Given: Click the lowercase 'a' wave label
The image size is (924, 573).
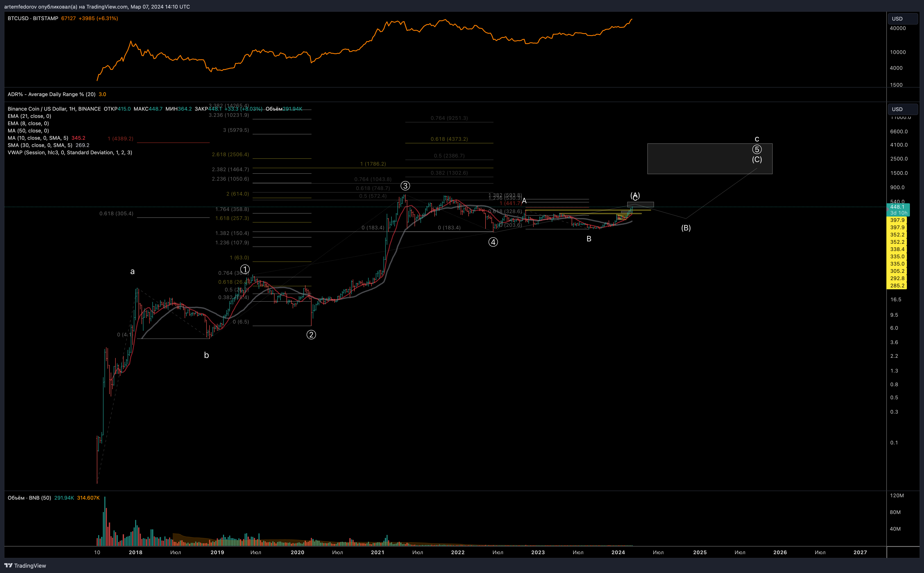Looking at the screenshot, I should point(133,271).
